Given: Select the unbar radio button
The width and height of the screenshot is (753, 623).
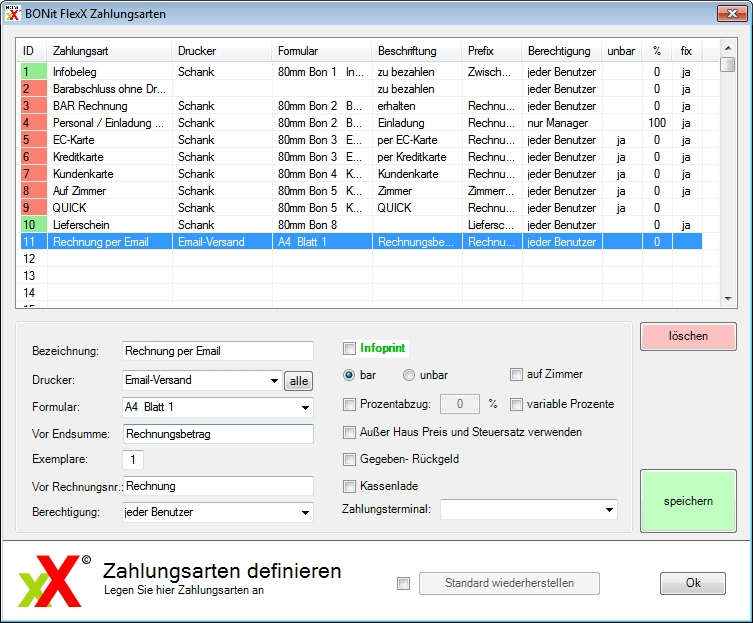Looking at the screenshot, I should tap(409, 375).
